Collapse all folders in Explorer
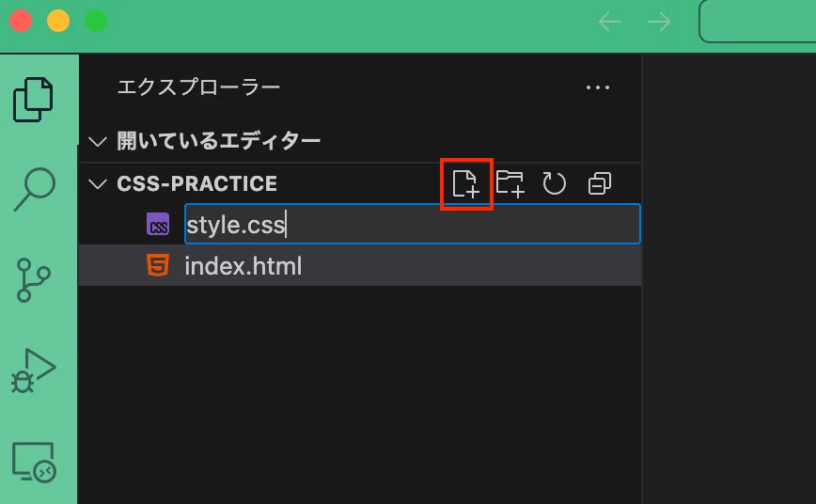The width and height of the screenshot is (816, 504). (599, 183)
